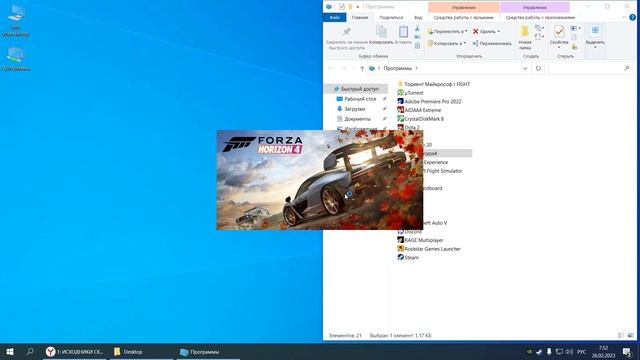Open the Удалить dropdown arrow
This screenshot has height=360, width=640.
pyautogui.click(x=498, y=31)
